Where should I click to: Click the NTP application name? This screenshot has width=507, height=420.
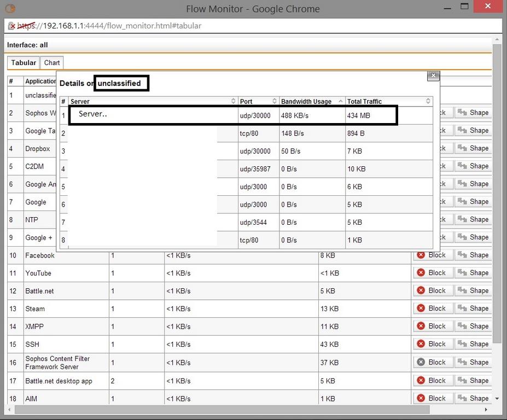(x=32, y=220)
